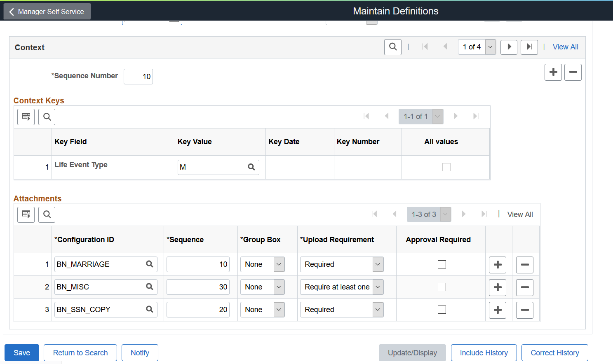
Task: Add a new Context row with plus
Action: coord(553,72)
